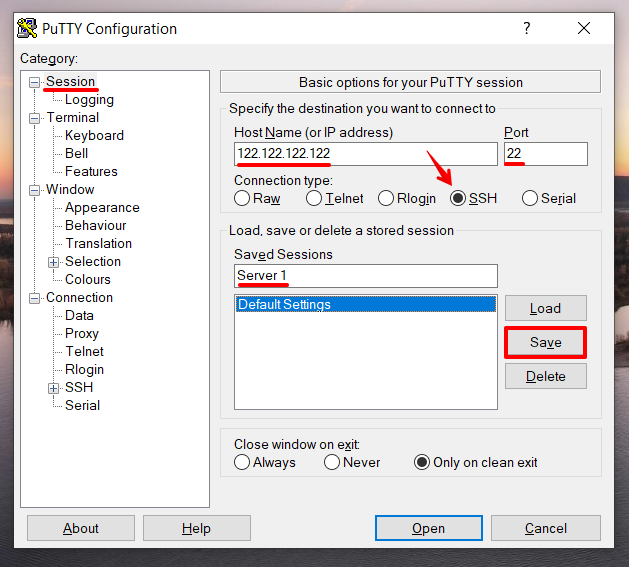The height and width of the screenshot is (567, 629).
Task: Click the Cancel button
Action: (546, 528)
